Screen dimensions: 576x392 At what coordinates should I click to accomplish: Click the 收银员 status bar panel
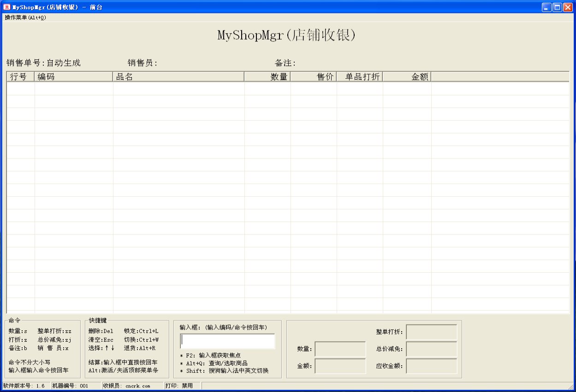[x=132, y=386]
